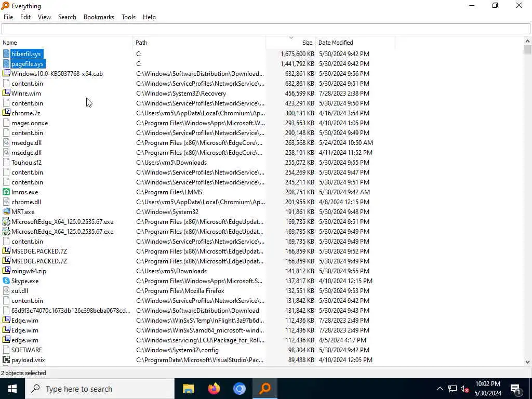
Task: Open the Windows Start menu
Action: [x=12, y=389]
